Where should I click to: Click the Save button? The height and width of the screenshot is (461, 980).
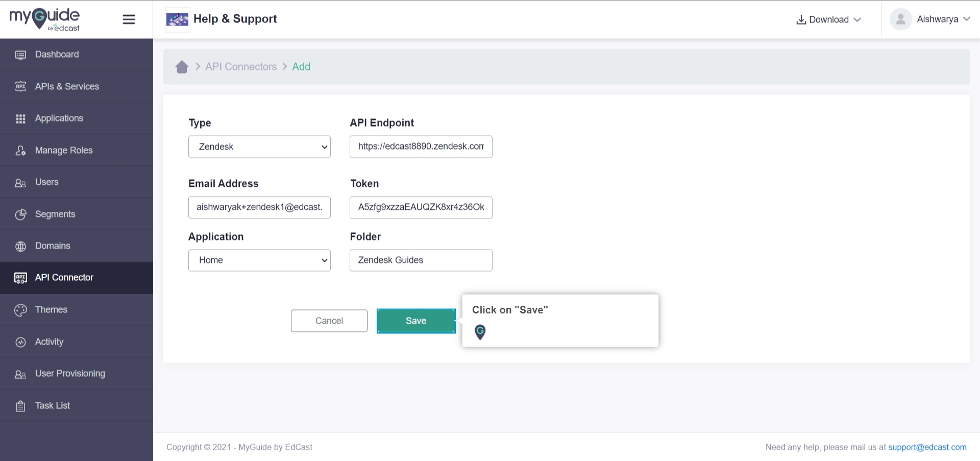tap(416, 321)
